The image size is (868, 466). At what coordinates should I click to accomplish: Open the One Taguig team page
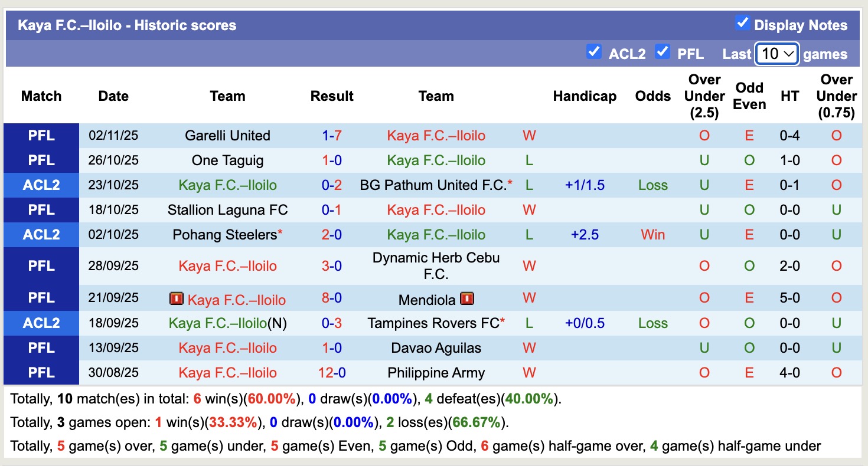click(227, 160)
